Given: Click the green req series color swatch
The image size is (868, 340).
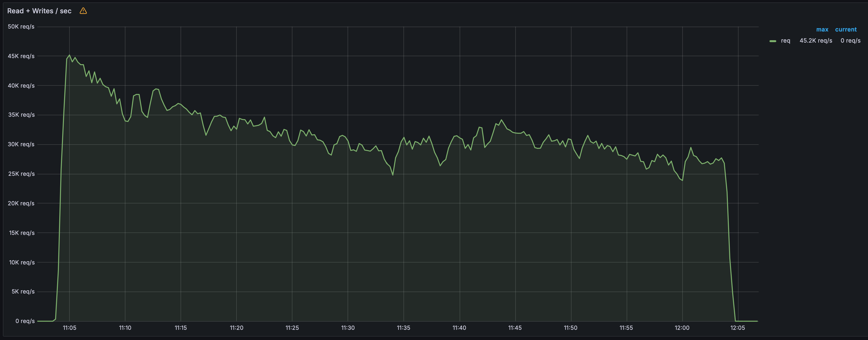Looking at the screenshot, I should [773, 41].
